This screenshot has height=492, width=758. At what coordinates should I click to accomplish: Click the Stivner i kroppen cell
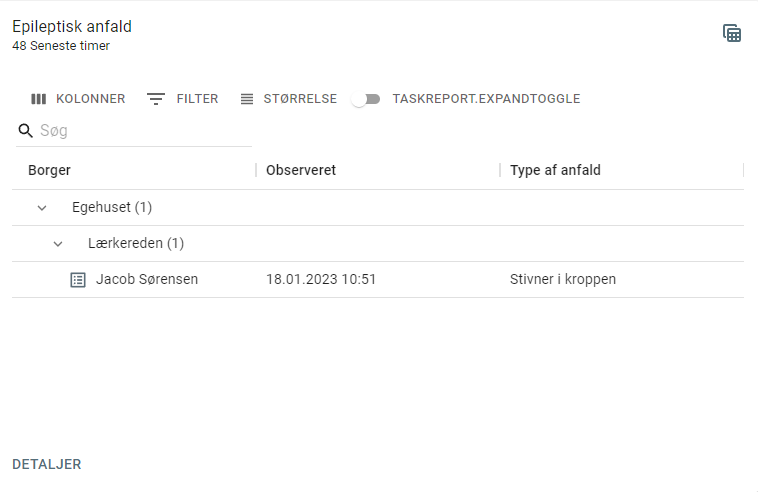(x=563, y=279)
